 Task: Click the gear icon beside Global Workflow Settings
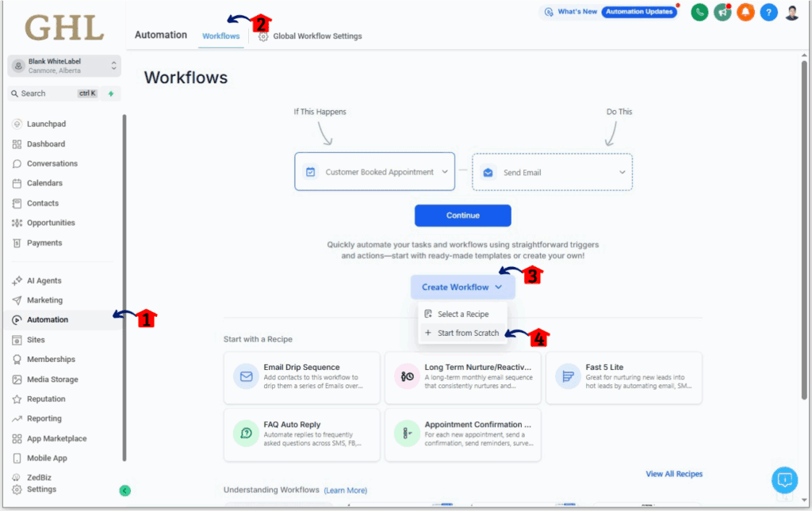pos(263,36)
